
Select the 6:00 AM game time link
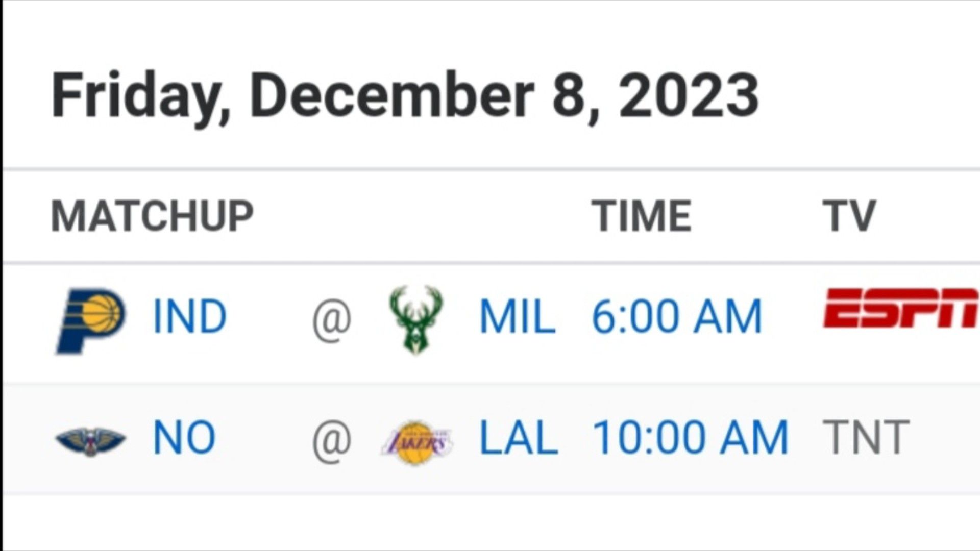(676, 317)
